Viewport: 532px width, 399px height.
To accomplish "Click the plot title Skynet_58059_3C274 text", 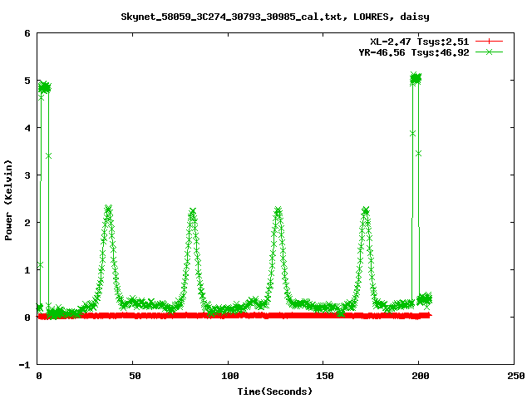I will tap(275, 17).
